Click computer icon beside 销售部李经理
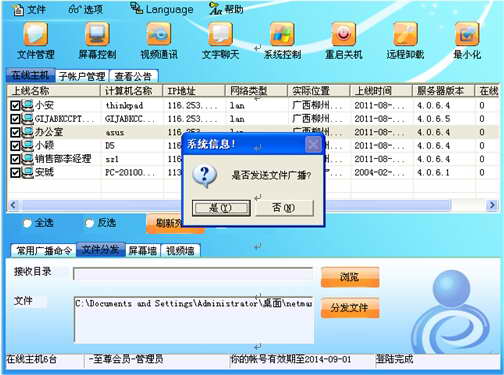Image resolution: width=504 pixels, height=375 pixels. pos(27,159)
